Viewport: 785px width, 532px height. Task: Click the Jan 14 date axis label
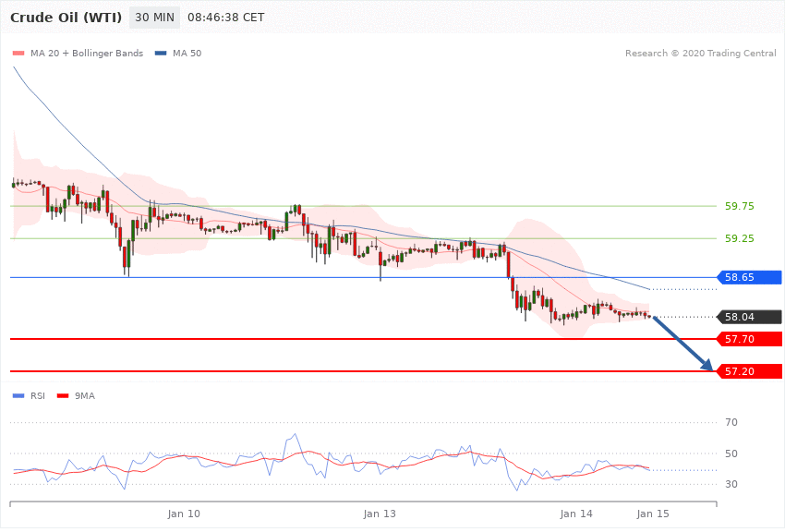tap(576, 514)
